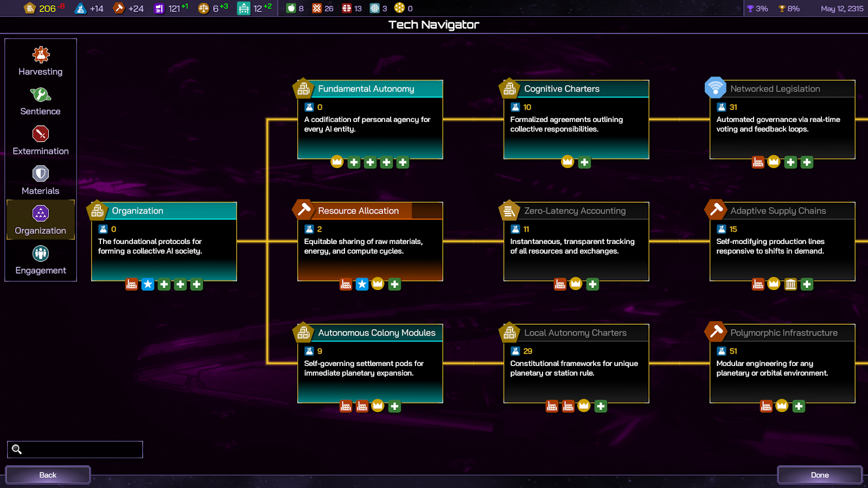The image size is (868, 488).
Task: Choose the Autonomous Colony Modules title
Action: point(376,333)
